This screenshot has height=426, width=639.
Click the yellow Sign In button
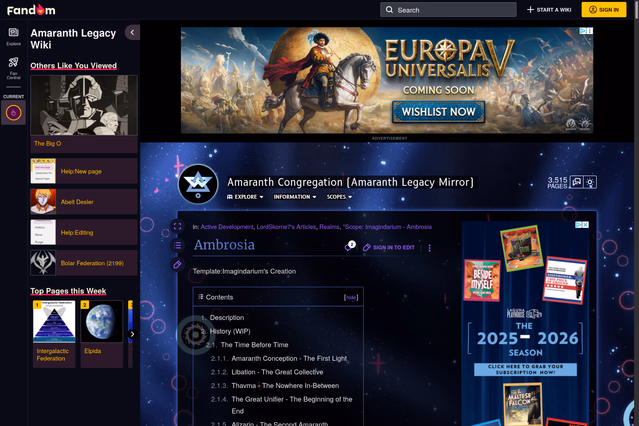pyautogui.click(x=604, y=10)
